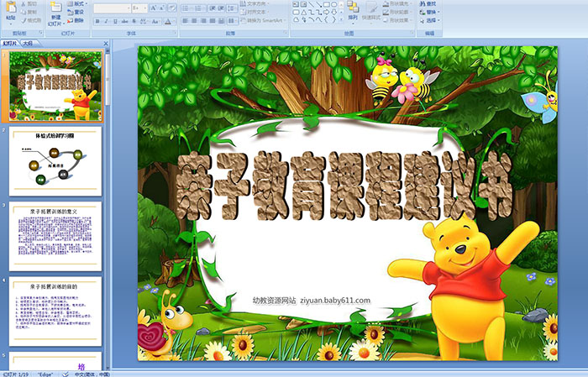Screen dimensions: 588x377
Task: Select the Down Arrow shape
Action: (x=334, y=13)
